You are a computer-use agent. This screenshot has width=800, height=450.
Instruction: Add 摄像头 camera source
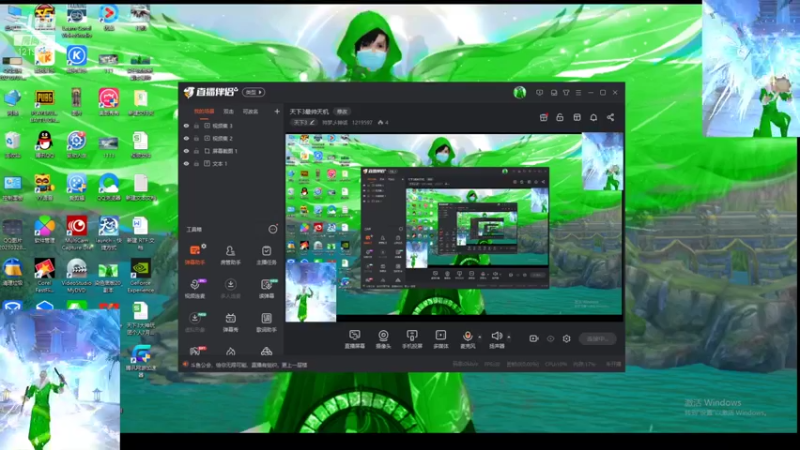pyautogui.click(x=383, y=339)
